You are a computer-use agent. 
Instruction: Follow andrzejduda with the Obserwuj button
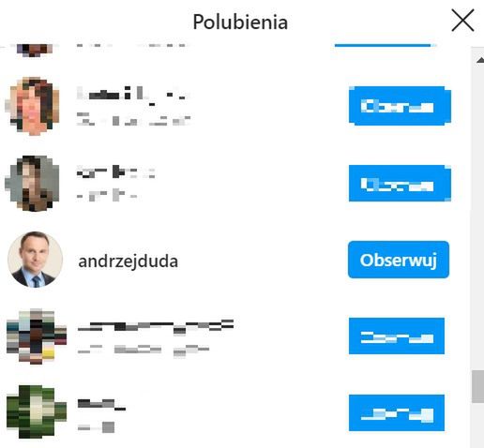(399, 260)
